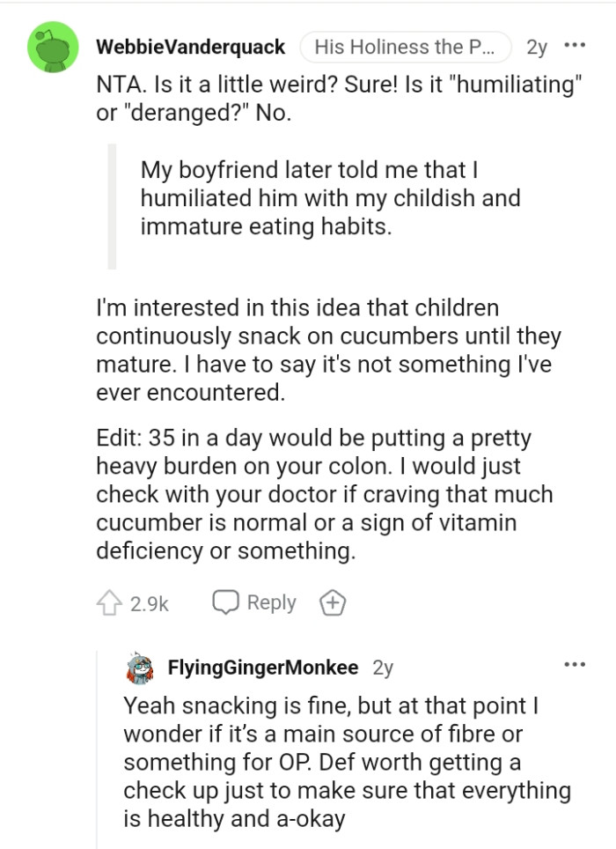Click the award pentagon plus icon
The height and width of the screenshot is (849, 616).
click(x=333, y=602)
